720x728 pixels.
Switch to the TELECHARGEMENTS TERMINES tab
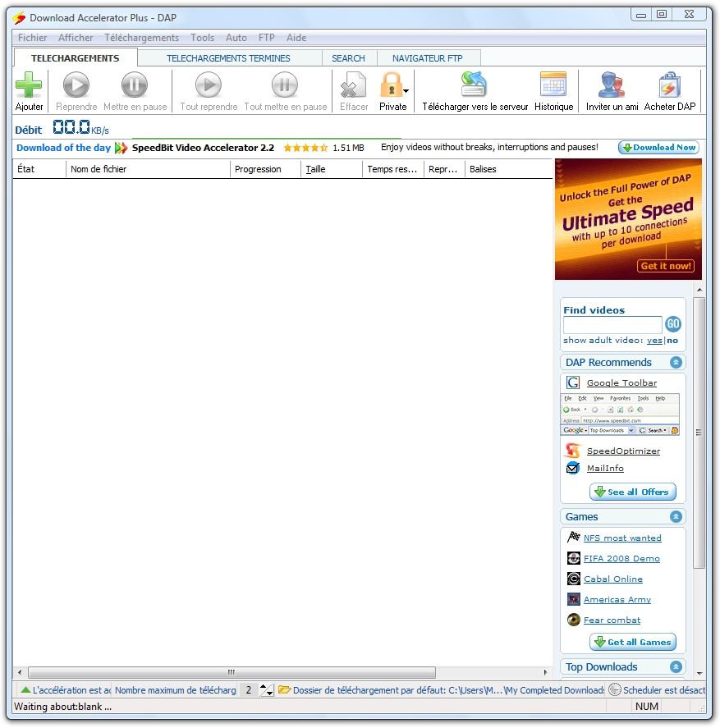[229, 57]
